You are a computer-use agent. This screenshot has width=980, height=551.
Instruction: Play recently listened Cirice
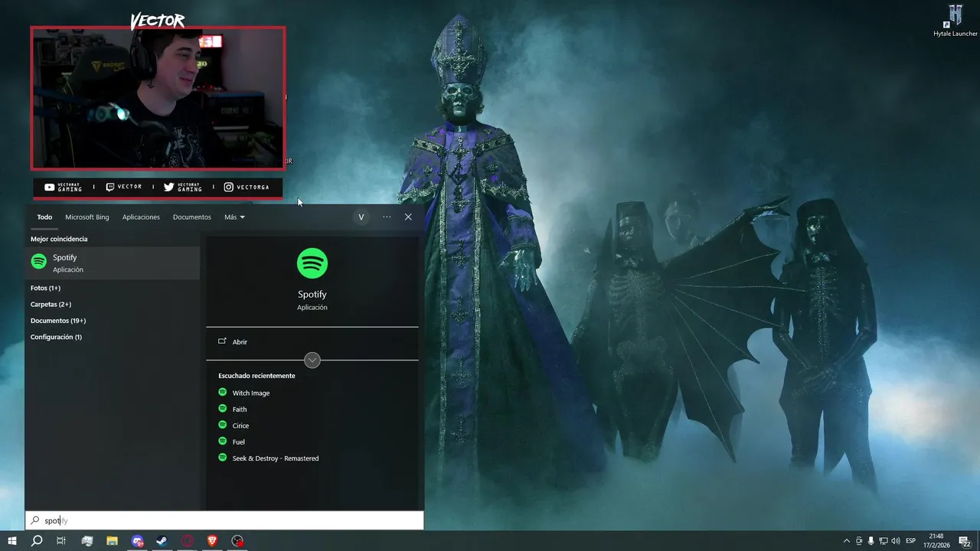click(x=240, y=425)
